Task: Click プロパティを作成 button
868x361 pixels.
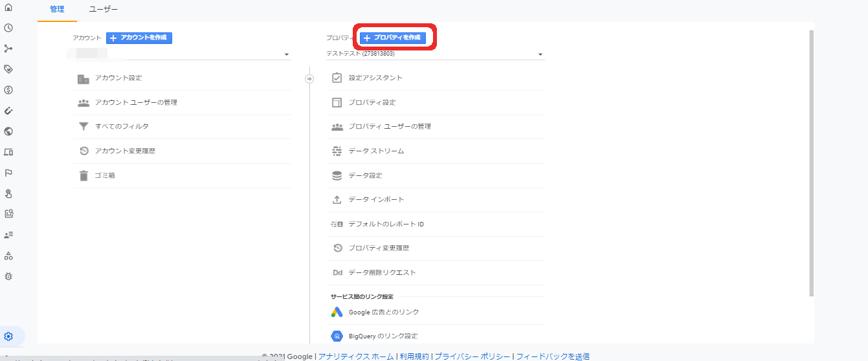Action: (x=393, y=38)
